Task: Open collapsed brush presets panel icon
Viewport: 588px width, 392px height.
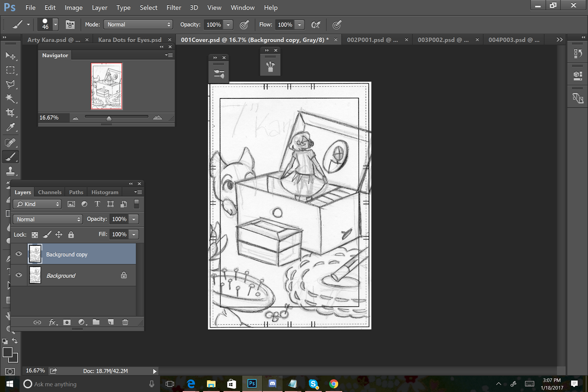Action: 219,74
